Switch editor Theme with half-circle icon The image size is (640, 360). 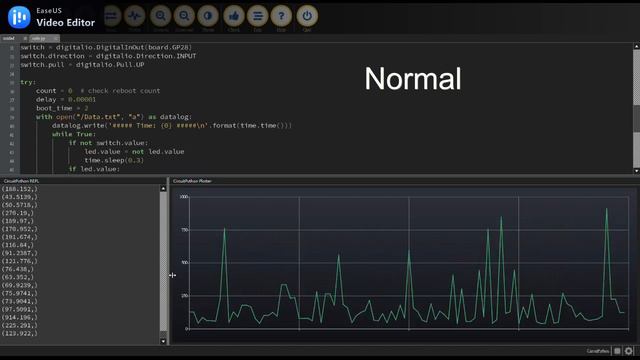tap(208, 16)
